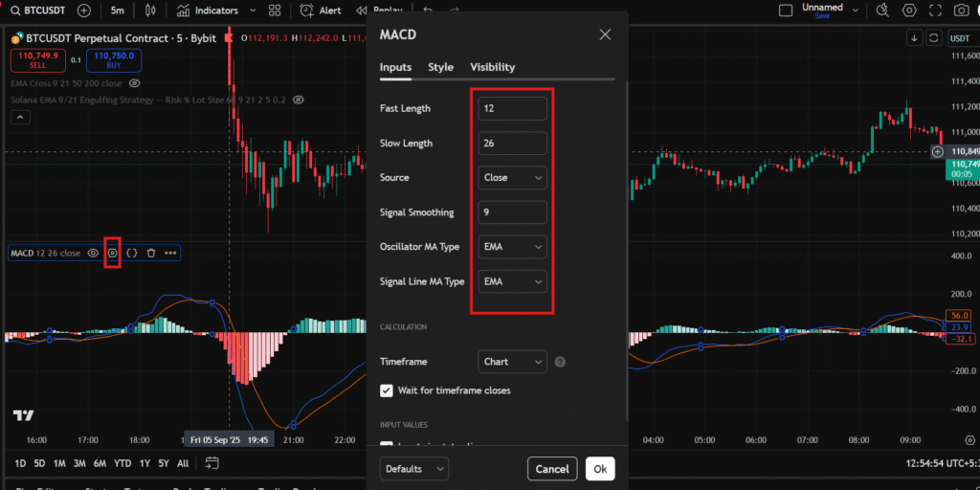The image size is (980, 490).
Task: Click Cancel in the MACD dialog
Action: pos(552,469)
